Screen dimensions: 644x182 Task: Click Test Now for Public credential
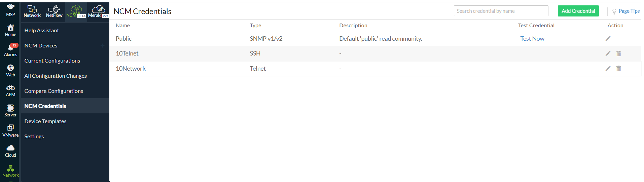click(532, 39)
